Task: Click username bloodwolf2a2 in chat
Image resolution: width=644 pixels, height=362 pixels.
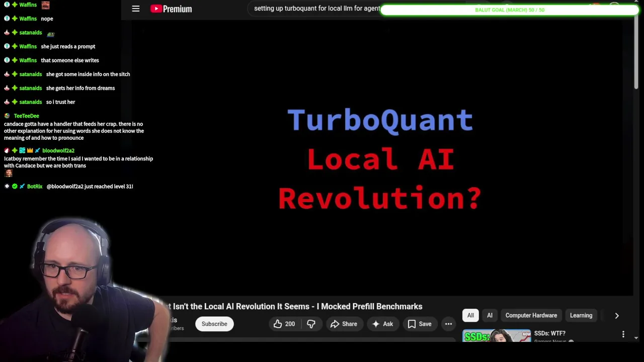Action: pos(58,150)
